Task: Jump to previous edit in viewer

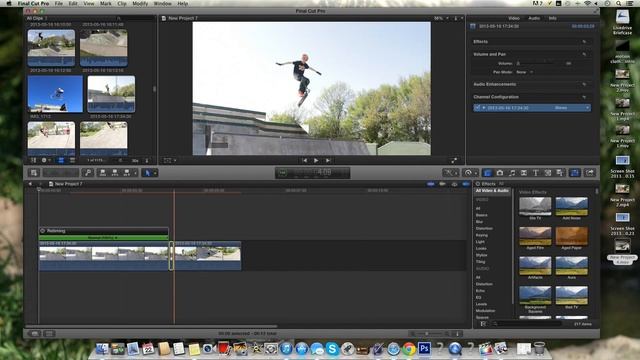Action: click(x=304, y=160)
